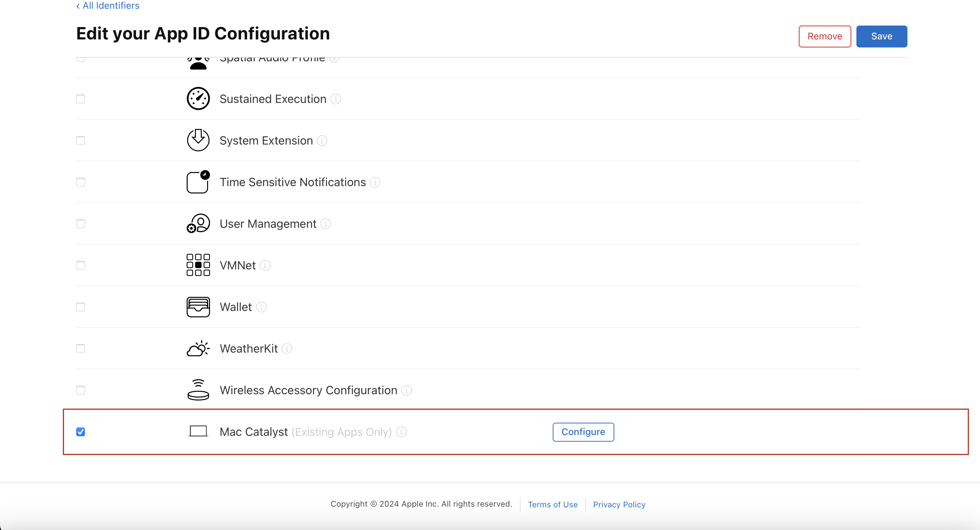This screenshot has height=530, width=980.
Task: Click the Wallet icon
Action: click(198, 307)
